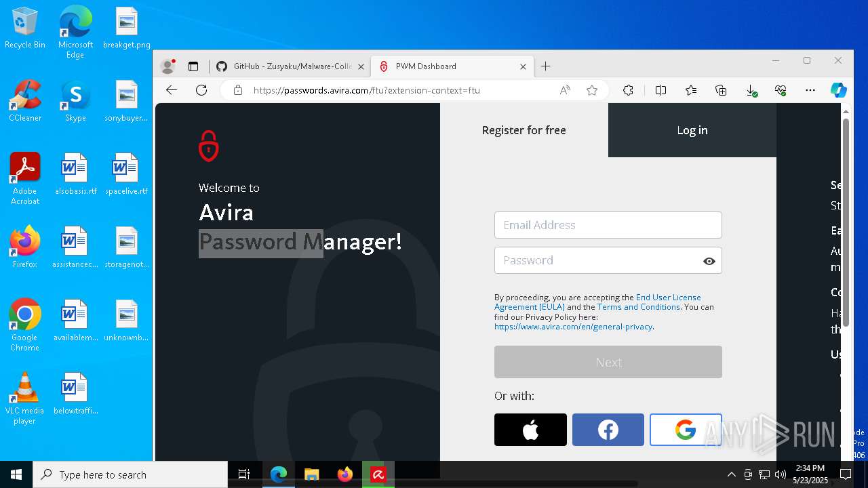Open Terms and Conditions link
The width and height of the screenshot is (868, 488).
click(639, 307)
